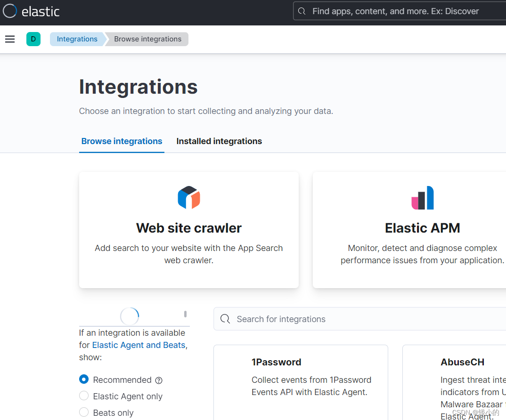The height and width of the screenshot is (420, 506).
Task: Open the AbuseCH integration card
Action: pos(454,383)
